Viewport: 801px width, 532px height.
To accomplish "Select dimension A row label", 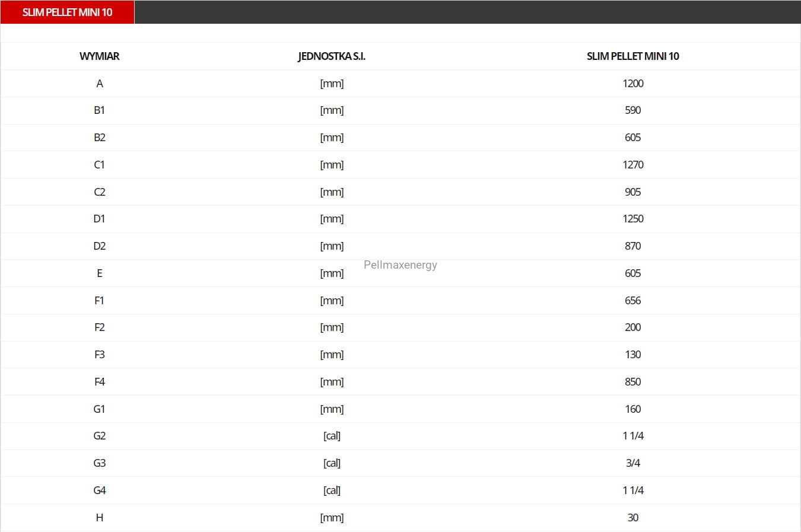I will (x=100, y=84).
